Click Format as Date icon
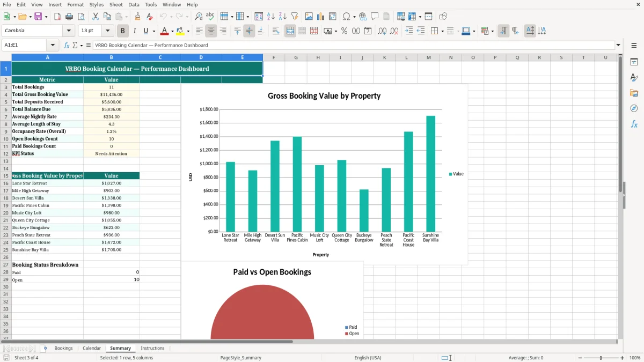This screenshot has width=644, height=362. coord(368,31)
